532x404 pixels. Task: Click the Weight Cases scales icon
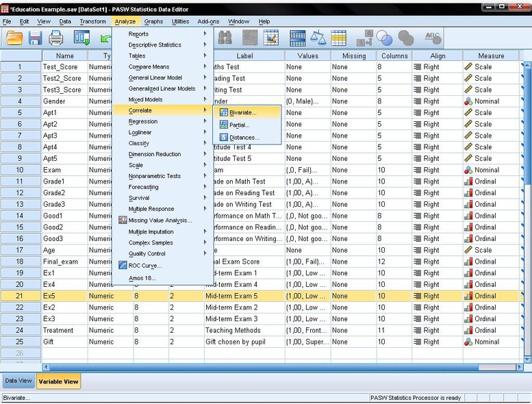coord(318,38)
